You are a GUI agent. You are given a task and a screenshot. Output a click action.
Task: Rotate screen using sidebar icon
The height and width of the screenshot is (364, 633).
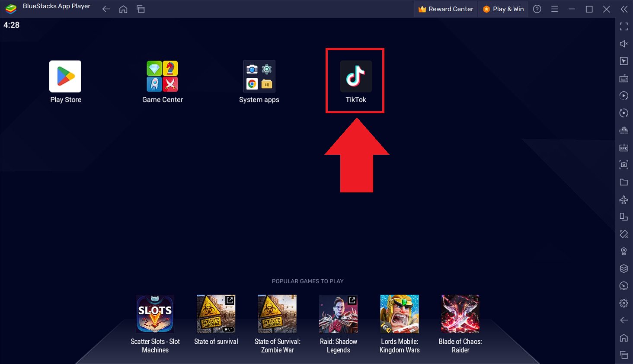(x=623, y=217)
